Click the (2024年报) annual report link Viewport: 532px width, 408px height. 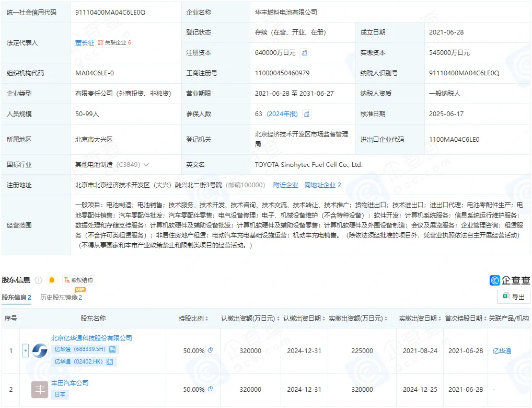pos(282,114)
